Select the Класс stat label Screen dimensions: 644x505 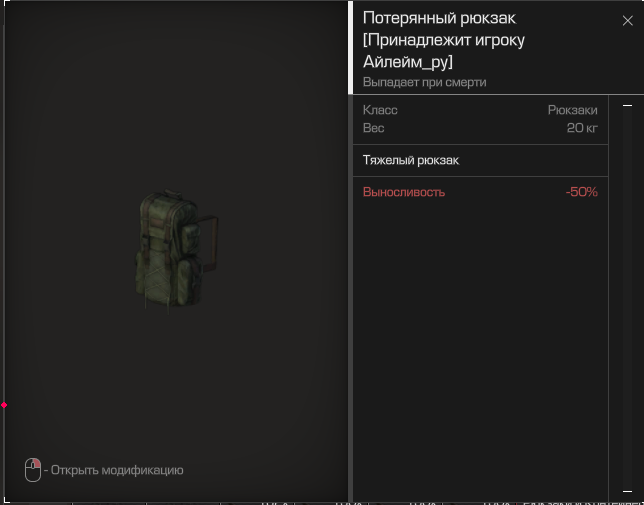tap(380, 110)
